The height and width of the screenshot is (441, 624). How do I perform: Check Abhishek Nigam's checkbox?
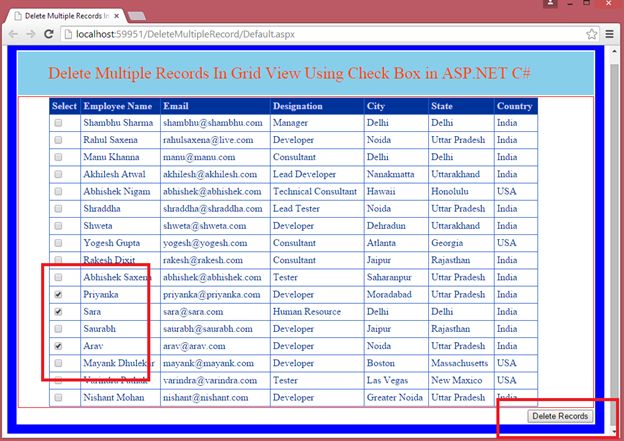pyautogui.click(x=58, y=191)
